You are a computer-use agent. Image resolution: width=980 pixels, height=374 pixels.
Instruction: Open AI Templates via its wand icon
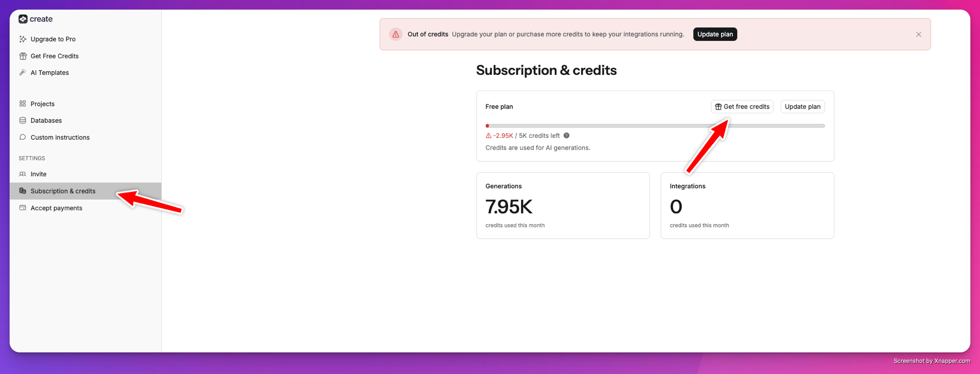click(x=23, y=72)
